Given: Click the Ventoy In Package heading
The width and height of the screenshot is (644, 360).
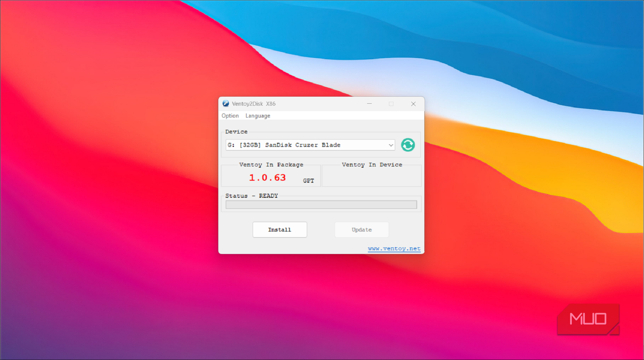Looking at the screenshot, I should pyautogui.click(x=271, y=165).
